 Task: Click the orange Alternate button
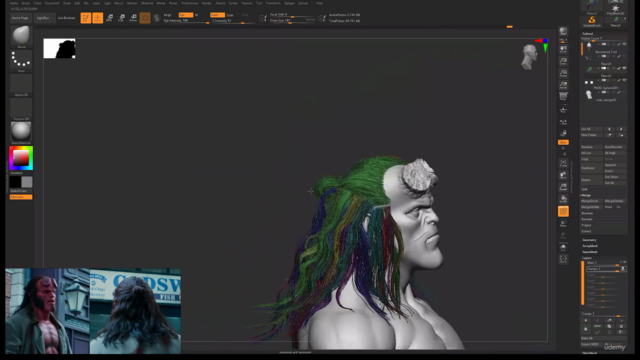[21, 197]
